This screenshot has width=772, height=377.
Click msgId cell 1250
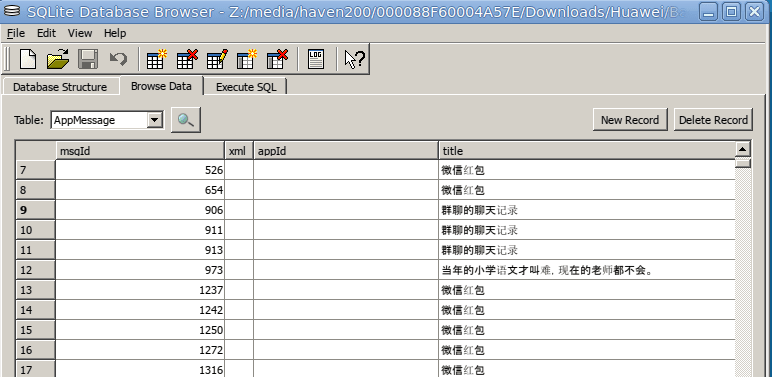point(140,330)
